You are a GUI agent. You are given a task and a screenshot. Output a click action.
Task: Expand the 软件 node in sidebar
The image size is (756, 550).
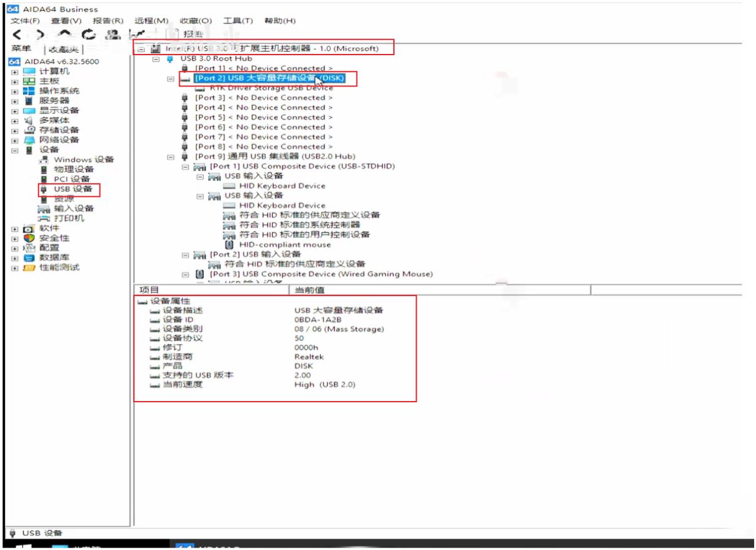pos(15,229)
